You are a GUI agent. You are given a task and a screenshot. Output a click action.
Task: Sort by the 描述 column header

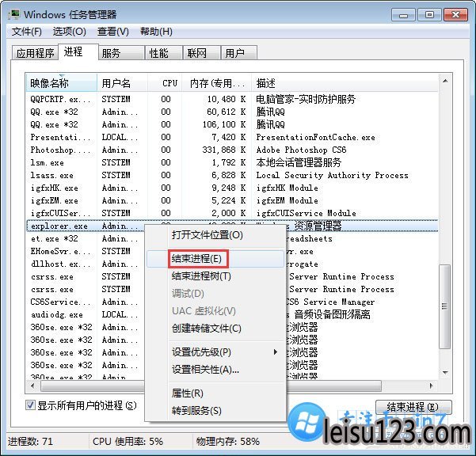(x=345, y=83)
